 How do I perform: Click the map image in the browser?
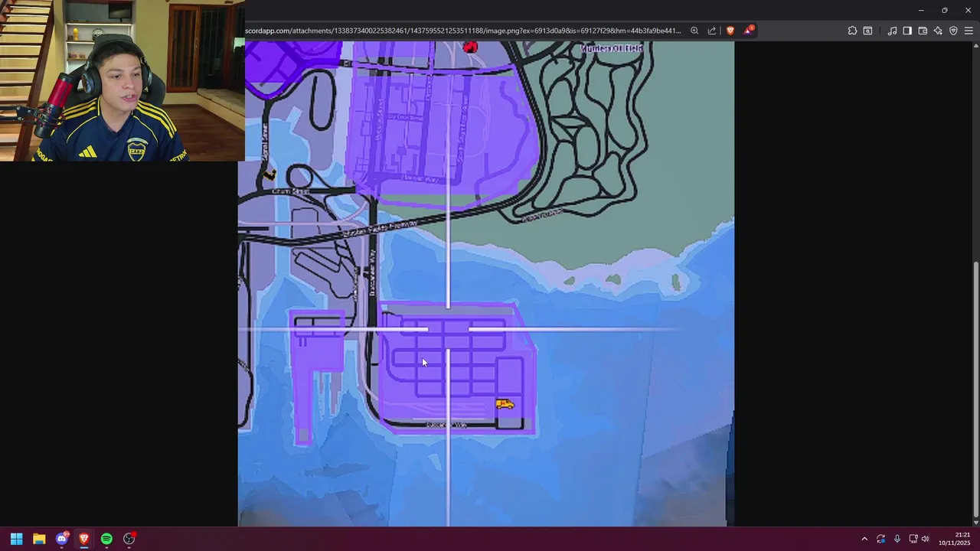486,284
